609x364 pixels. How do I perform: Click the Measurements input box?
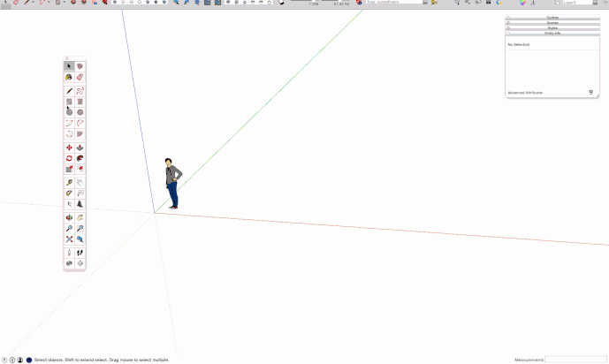point(575,360)
